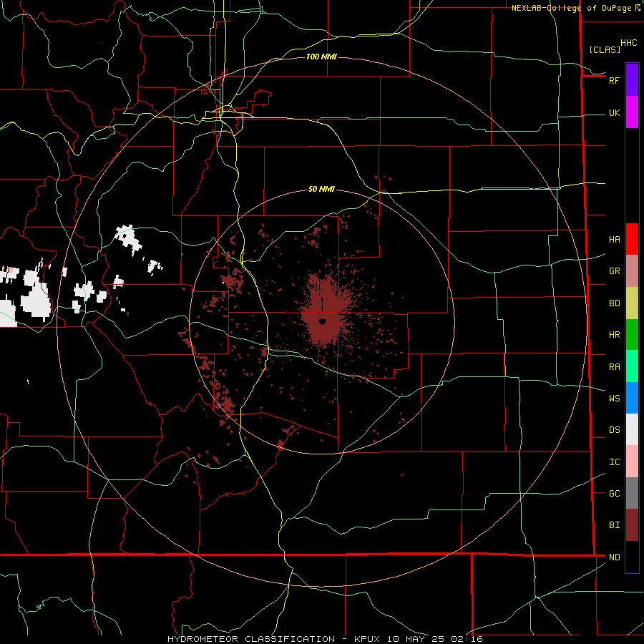Click the RA legend label
Image resolution: width=644 pixels, height=644 pixels.
(x=614, y=366)
